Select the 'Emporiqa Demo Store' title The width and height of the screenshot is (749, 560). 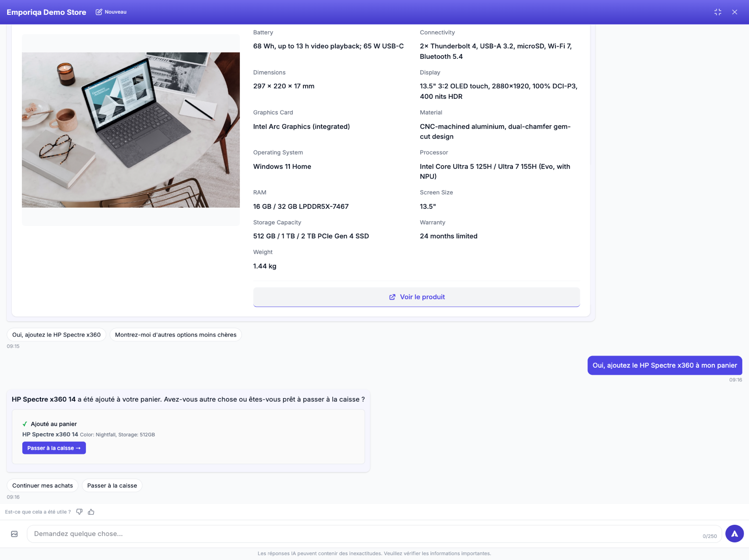(x=47, y=12)
